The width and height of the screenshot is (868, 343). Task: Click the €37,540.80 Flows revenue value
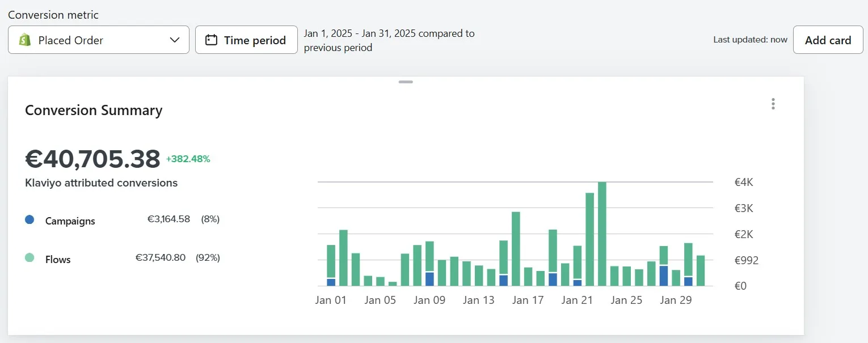(161, 257)
